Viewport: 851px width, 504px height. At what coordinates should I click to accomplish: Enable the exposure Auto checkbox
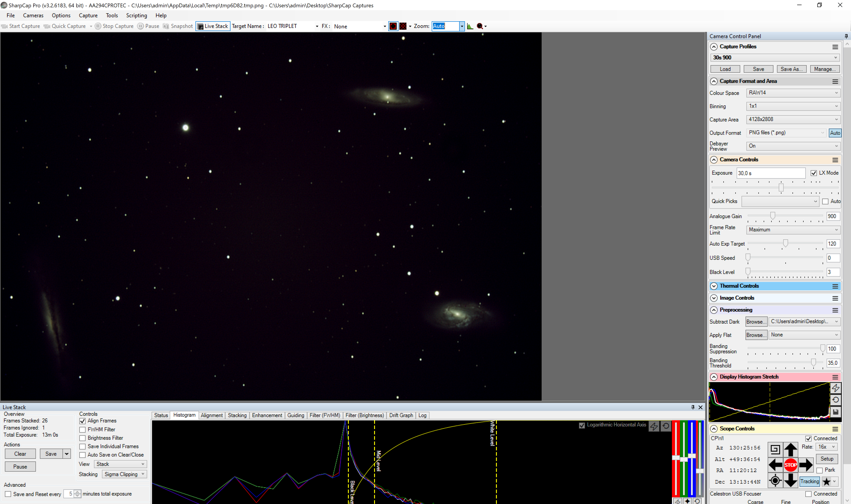click(825, 201)
